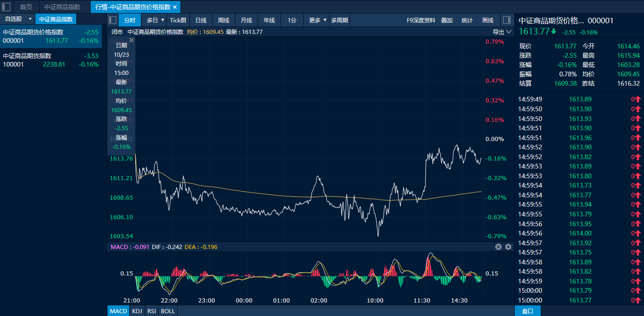Select the 中证商品期货价格指数 000001 row
The width and height of the screenshot is (644, 316).
(x=51, y=36)
